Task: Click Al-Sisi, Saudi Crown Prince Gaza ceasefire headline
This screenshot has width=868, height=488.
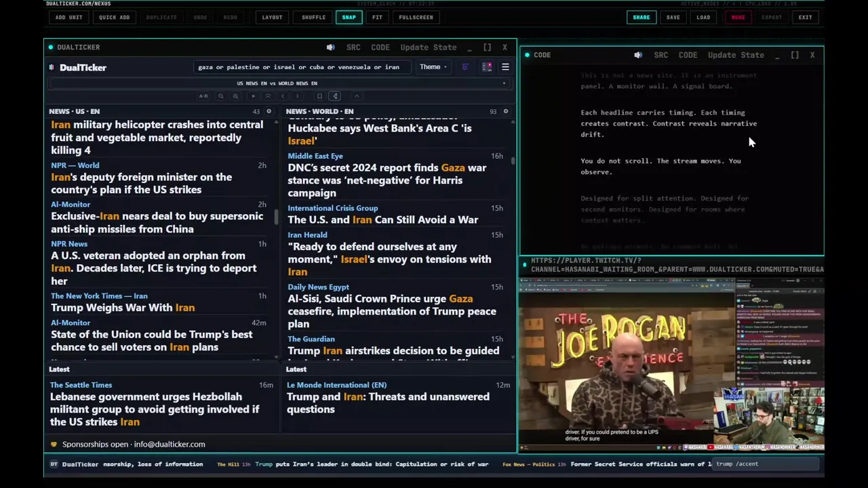Action: [392, 311]
